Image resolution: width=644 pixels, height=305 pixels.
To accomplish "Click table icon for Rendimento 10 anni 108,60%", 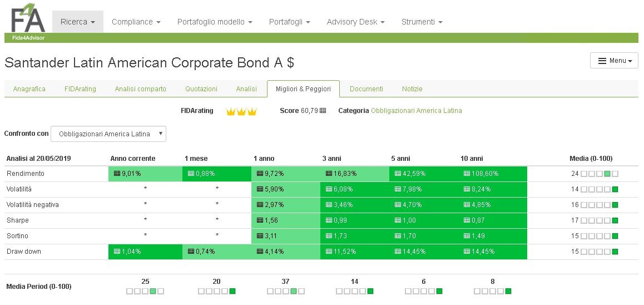I will point(467,174).
